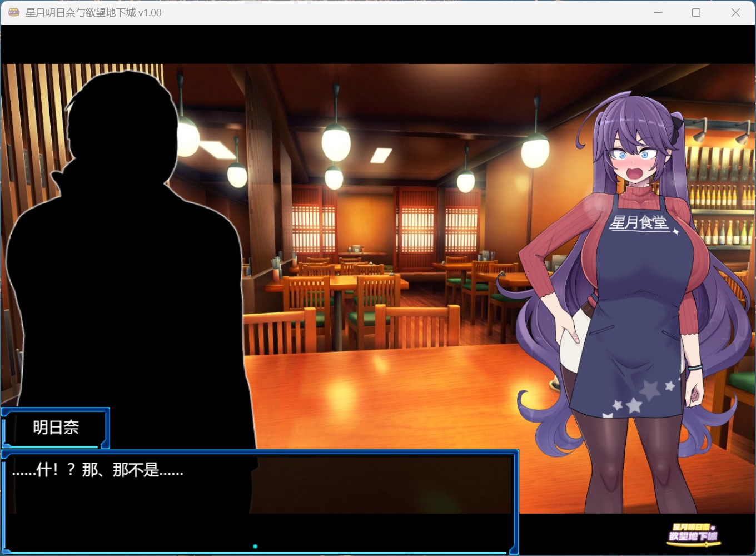The width and height of the screenshot is (756, 556).
Task: Maximize the game window
Action: pyautogui.click(x=696, y=12)
